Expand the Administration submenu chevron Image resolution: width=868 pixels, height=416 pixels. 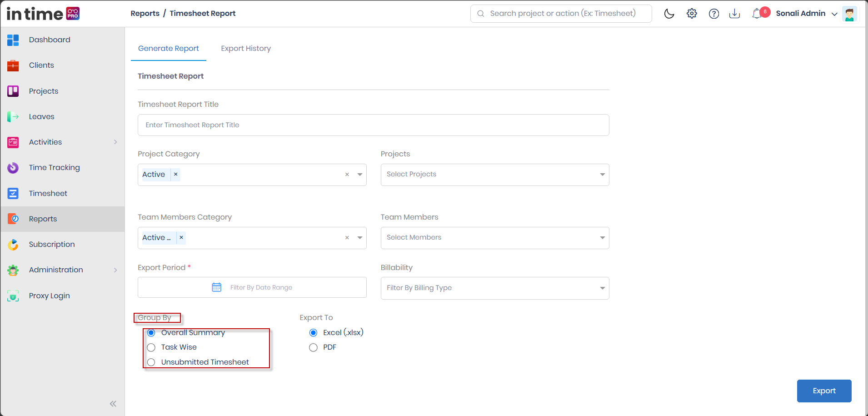(x=115, y=270)
